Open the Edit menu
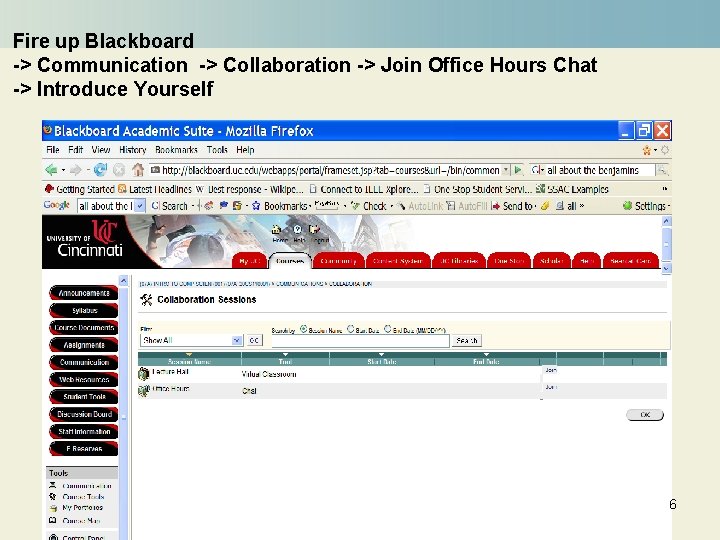 75,150
